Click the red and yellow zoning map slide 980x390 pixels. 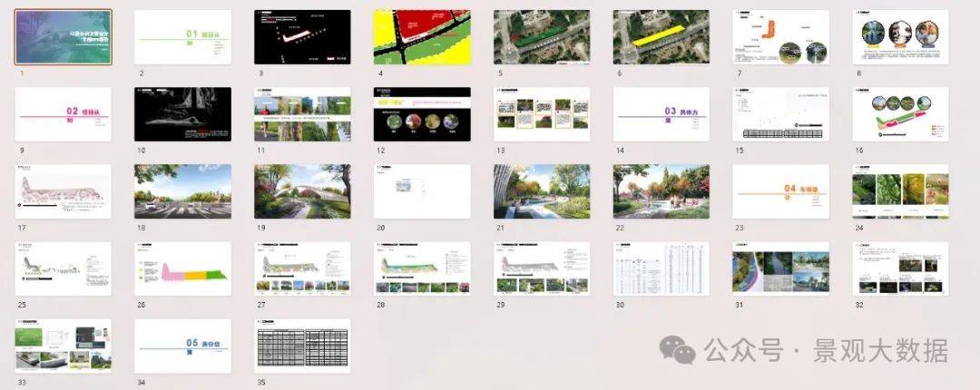point(422,36)
